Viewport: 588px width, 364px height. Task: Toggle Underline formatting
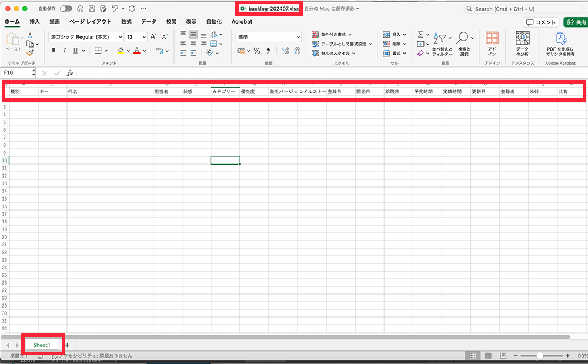click(x=75, y=50)
